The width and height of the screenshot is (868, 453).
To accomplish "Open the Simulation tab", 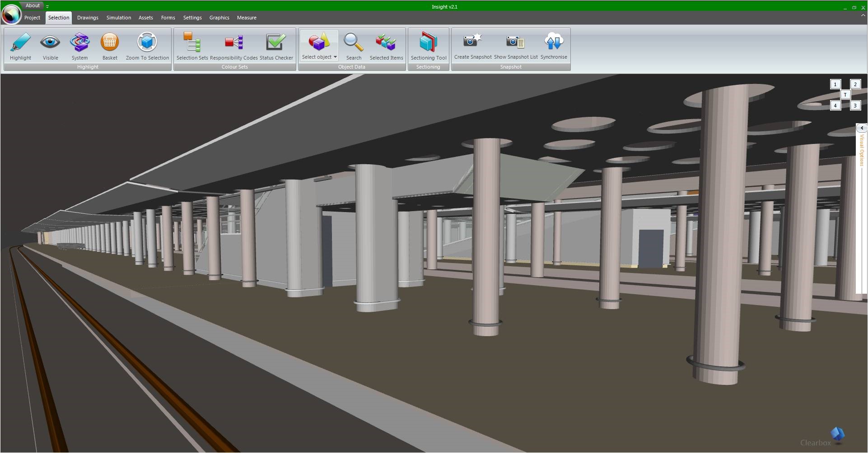I will (x=119, y=18).
